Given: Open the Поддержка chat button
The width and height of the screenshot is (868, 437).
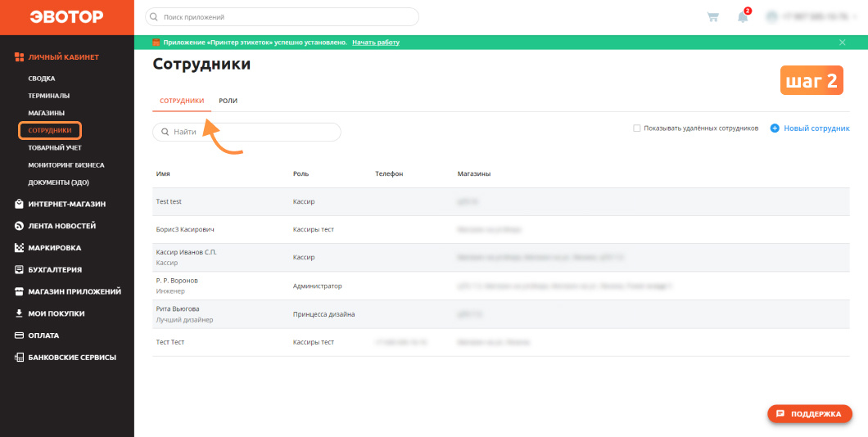Looking at the screenshot, I should tap(809, 414).
